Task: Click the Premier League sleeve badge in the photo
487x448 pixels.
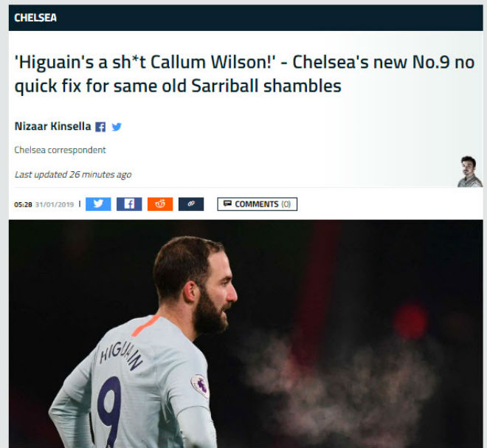Action: coord(200,386)
